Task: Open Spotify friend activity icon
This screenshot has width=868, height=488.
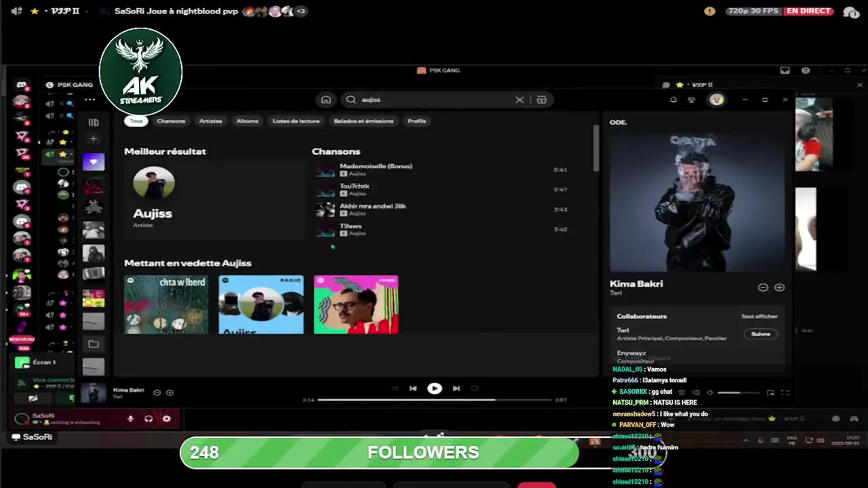Action: coord(691,100)
